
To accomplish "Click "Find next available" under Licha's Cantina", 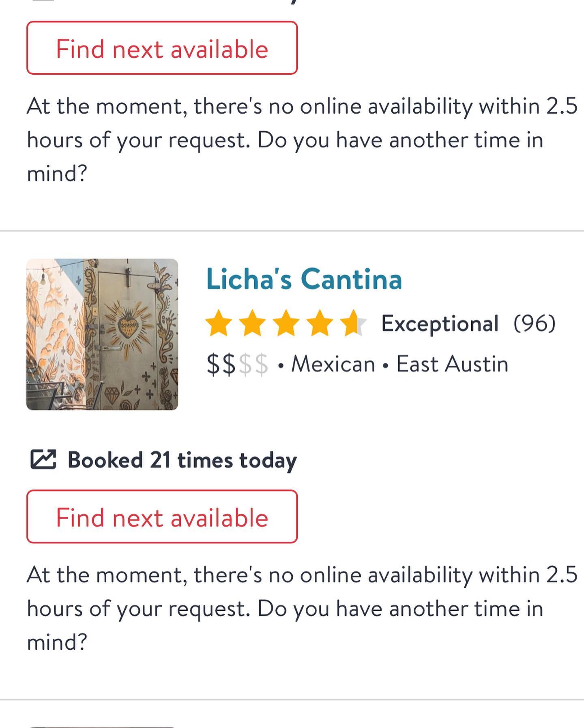I will (x=162, y=517).
